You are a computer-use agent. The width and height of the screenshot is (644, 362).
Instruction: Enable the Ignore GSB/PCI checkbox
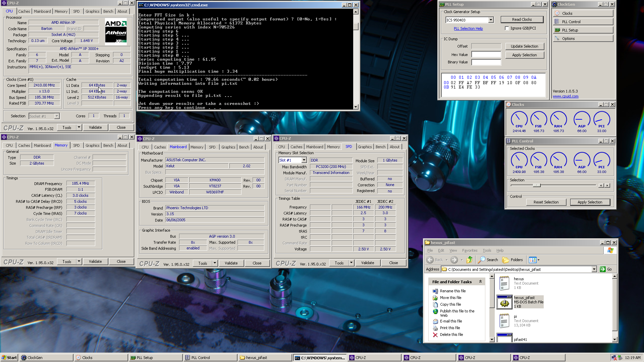[507, 28]
